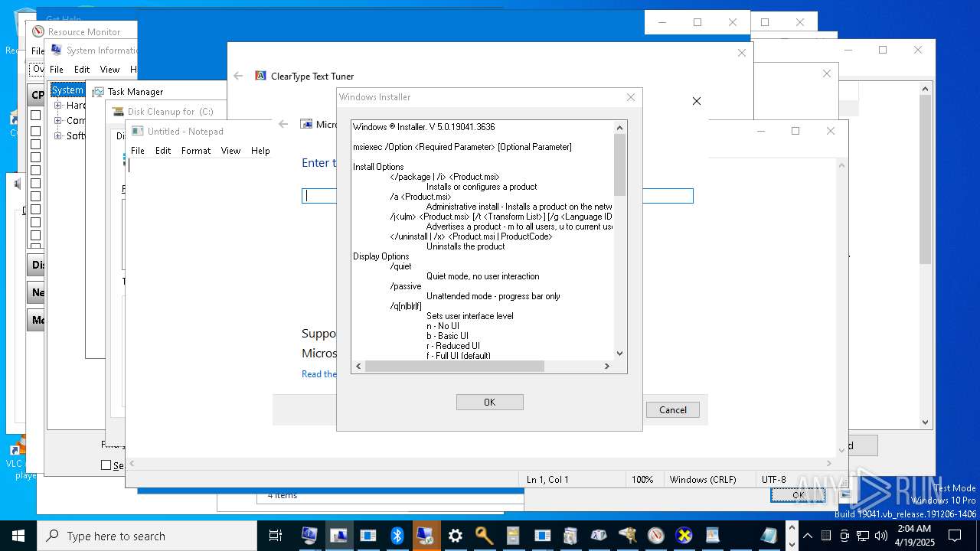Open the System Information Edit menu
Screen dimensions: 980x551
pos(82,69)
